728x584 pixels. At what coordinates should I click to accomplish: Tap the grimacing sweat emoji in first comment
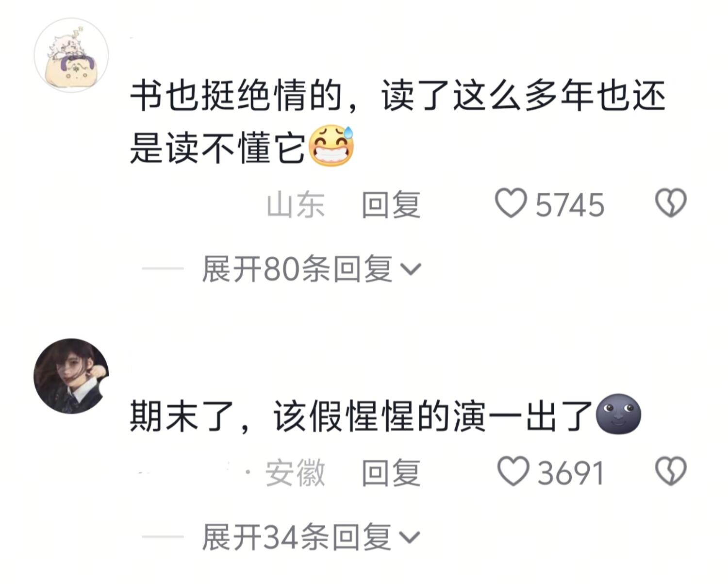point(331,146)
